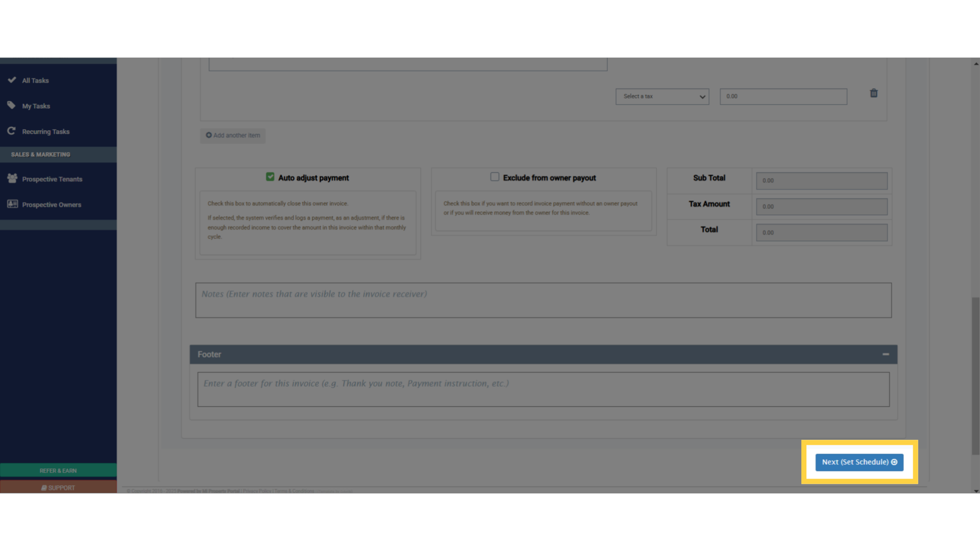Click the Prospective Owners card icon
This screenshot has width=980, height=551.
pos(12,204)
